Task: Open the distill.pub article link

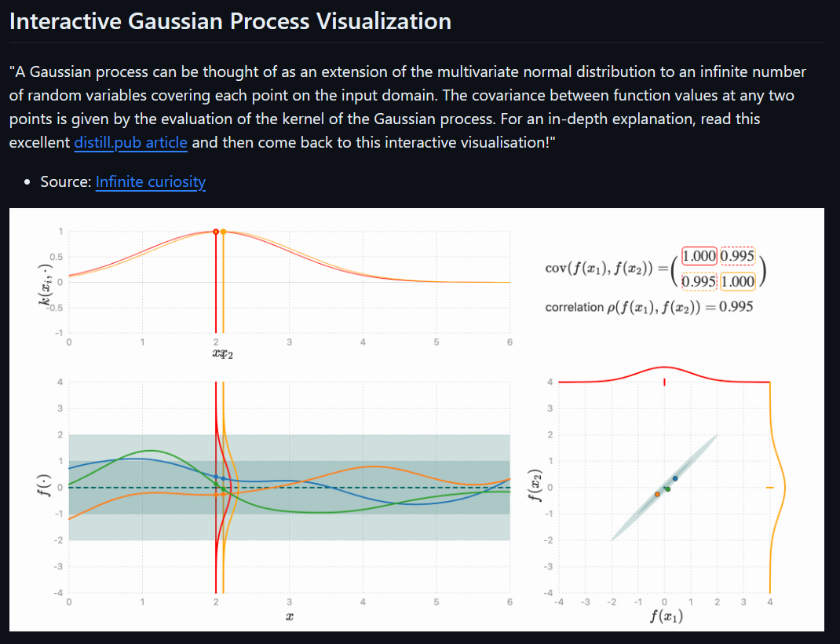Action: (x=130, y=143)
